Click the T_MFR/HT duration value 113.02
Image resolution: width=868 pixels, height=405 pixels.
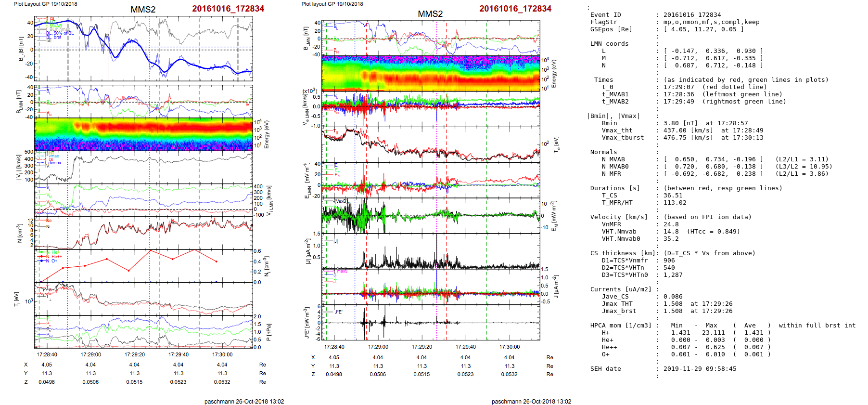(675, 203)
